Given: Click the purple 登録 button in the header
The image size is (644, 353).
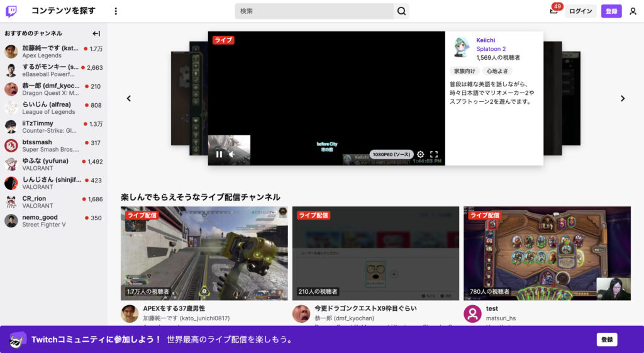Looking at the screenshot, I should coord(611,11).
